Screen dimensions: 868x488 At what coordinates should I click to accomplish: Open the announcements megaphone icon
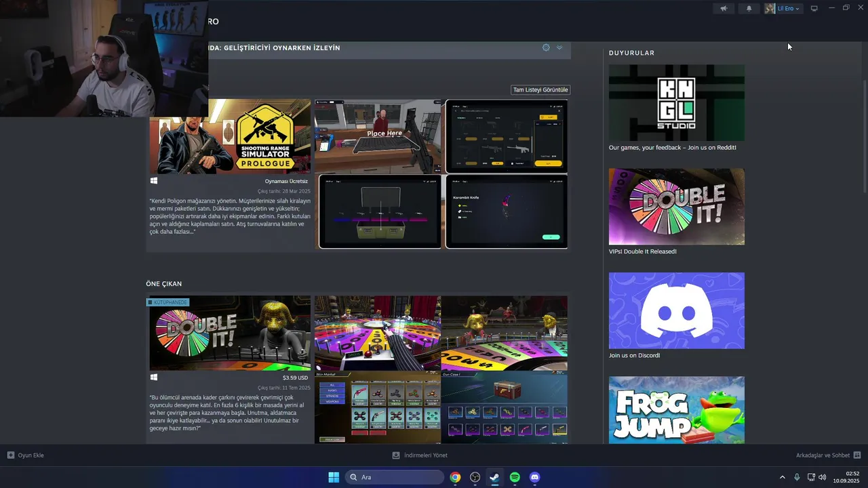[x=724, y=8]
